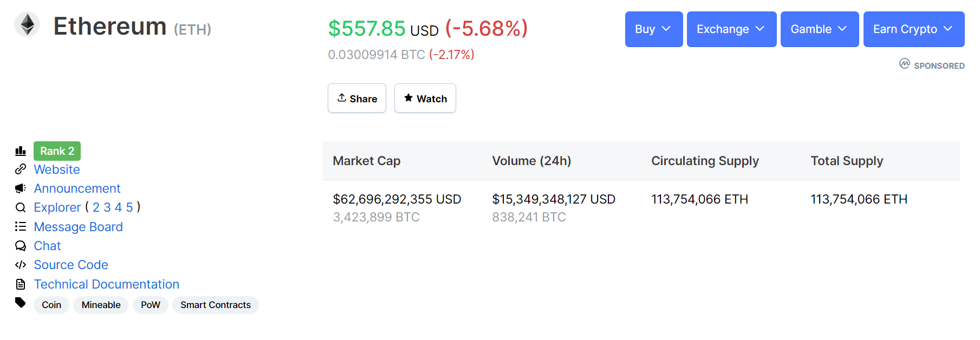
Task: Expand the Gamble dropdown
Action: 820,29
